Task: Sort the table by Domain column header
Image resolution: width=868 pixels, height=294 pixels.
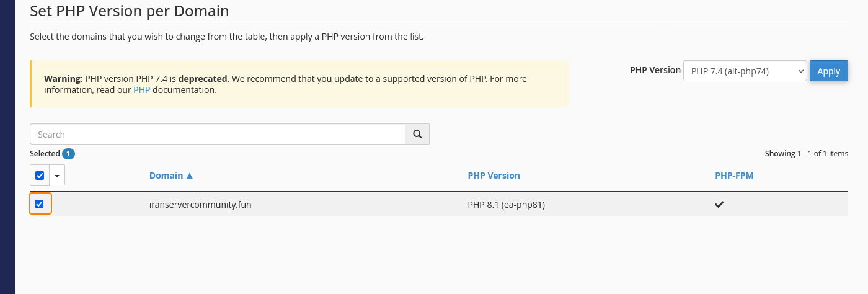Action: click(166, 176)
